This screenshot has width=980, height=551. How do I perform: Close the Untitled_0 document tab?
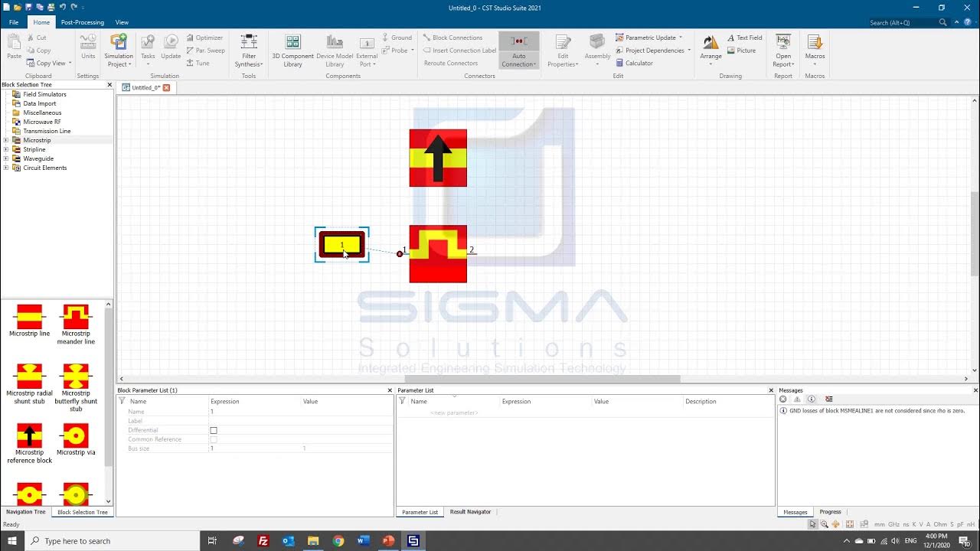click(166, 87)
